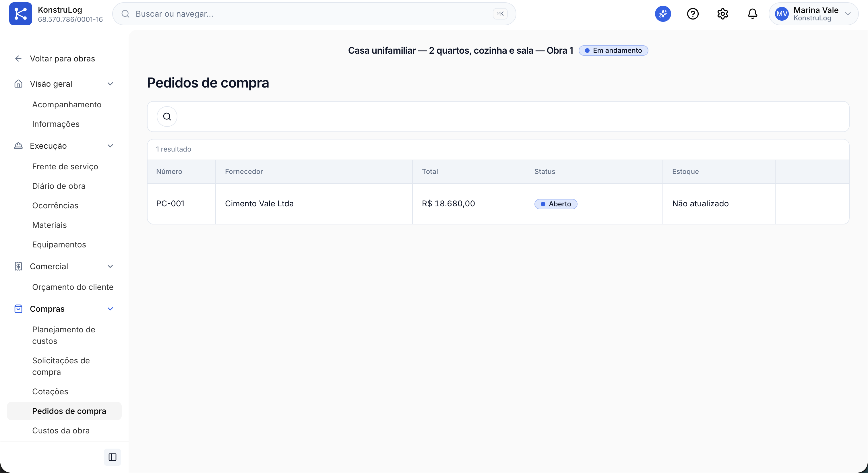Select Pedidos de compra menu item
The height and width of the screenshot is (473, 868).
pyautogui.click(x=64, y=411)
